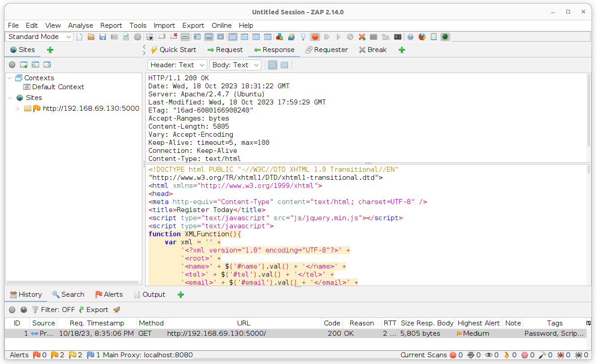Click the Manage Add-ons colored blocks icon
Image resolution: width=596 pixels, height=364 pixels.
tap(280, 37)
